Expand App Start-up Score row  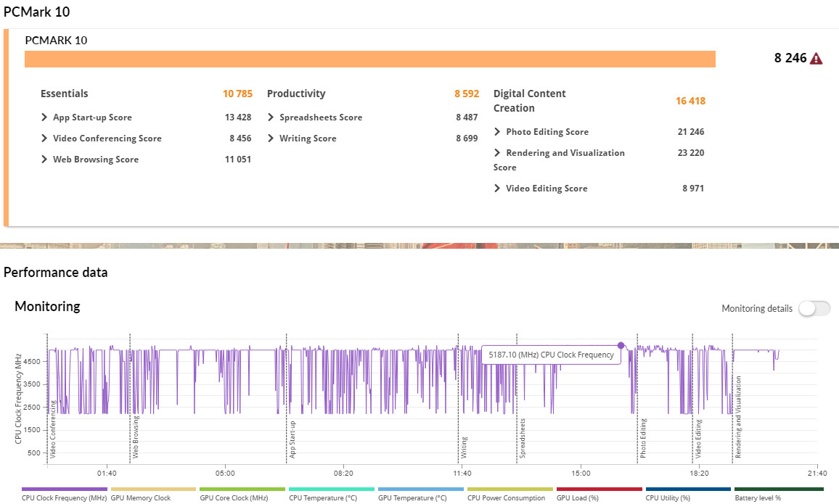click(45, 117)
